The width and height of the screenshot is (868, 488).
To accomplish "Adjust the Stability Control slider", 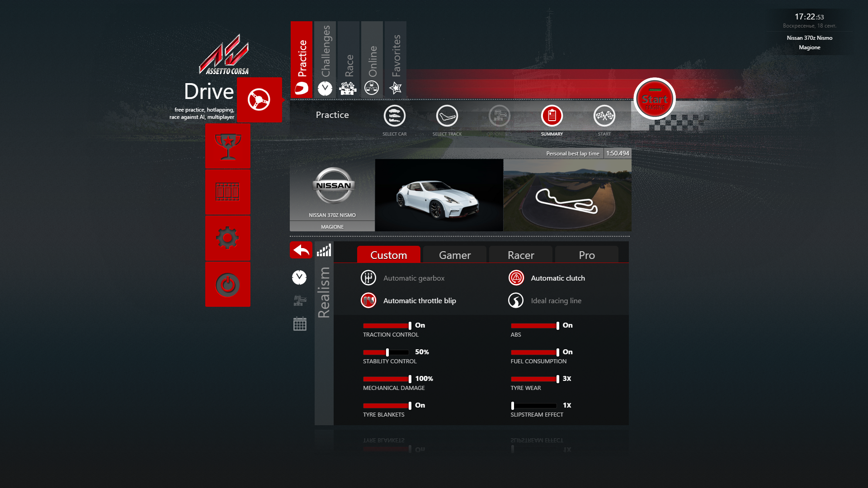I will (x=387, y=352).
